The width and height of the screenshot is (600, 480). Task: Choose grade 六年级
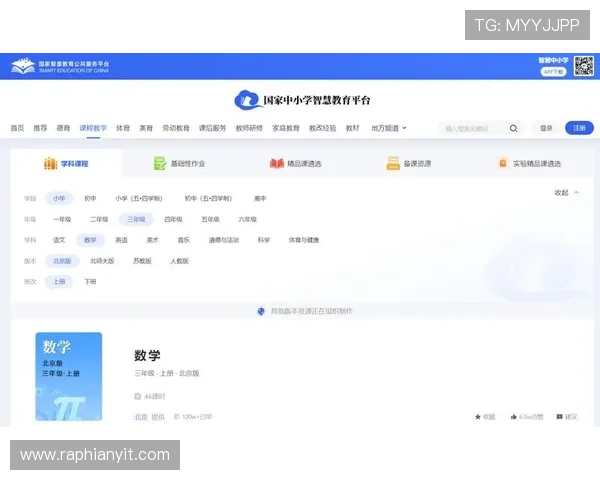point(248,219)
